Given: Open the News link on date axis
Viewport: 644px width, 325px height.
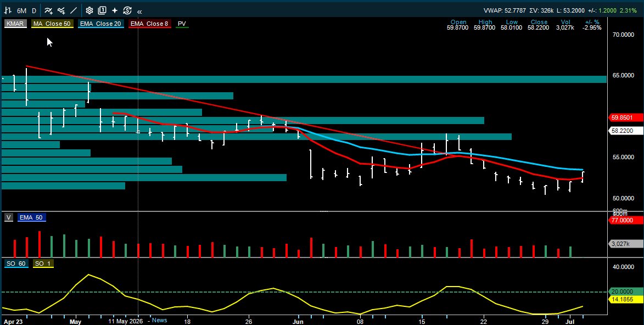Looking at the screenshot, I should point(159,320).
